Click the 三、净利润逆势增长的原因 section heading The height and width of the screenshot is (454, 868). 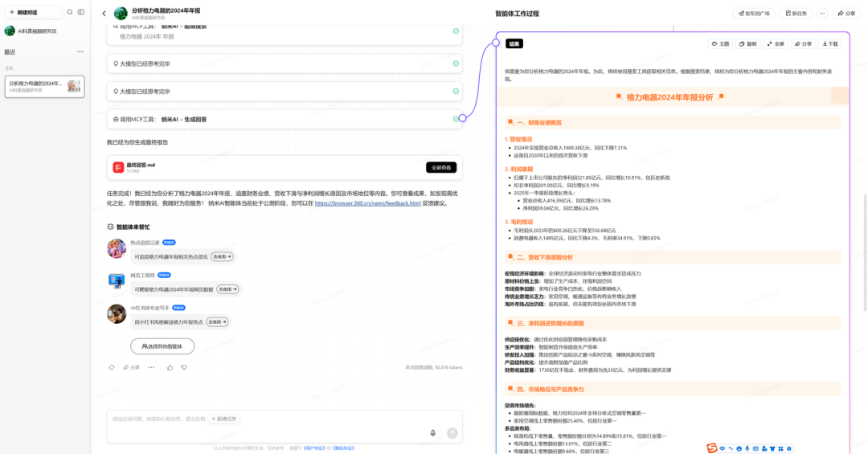point(551,323)
